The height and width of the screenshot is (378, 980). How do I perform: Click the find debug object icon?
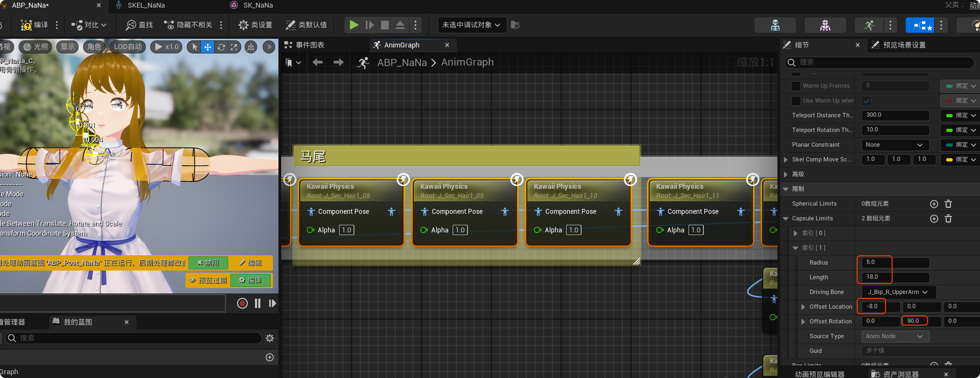pos(515,25)
